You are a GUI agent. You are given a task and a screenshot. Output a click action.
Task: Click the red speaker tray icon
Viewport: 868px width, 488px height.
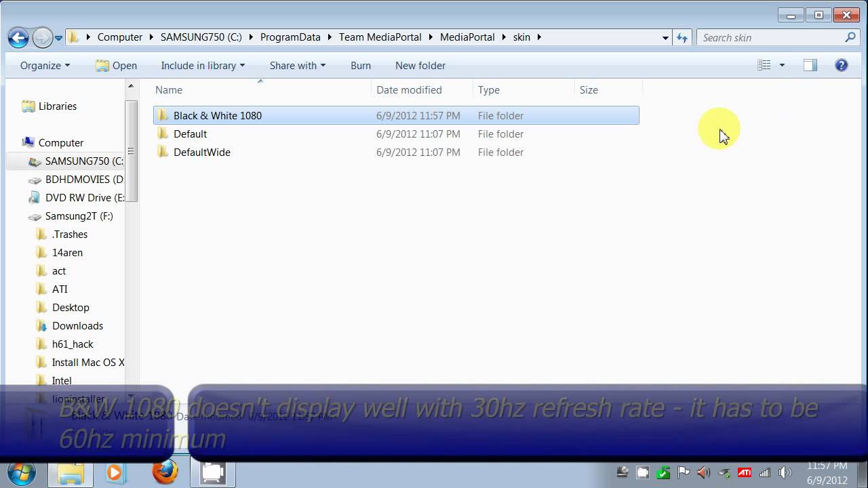pos(703,472)
